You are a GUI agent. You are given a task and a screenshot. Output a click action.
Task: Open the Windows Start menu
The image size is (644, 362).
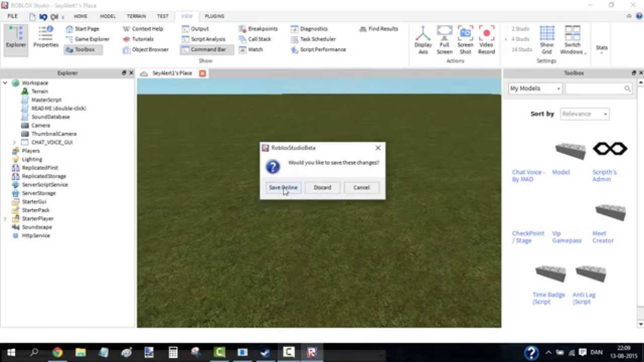point(11,352)
